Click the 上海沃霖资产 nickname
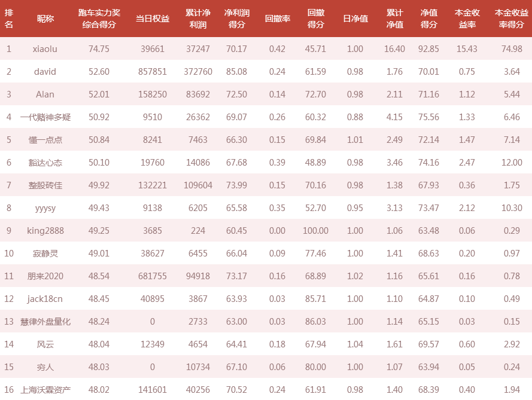Viewport: 532px width, 400px height. 45,389
